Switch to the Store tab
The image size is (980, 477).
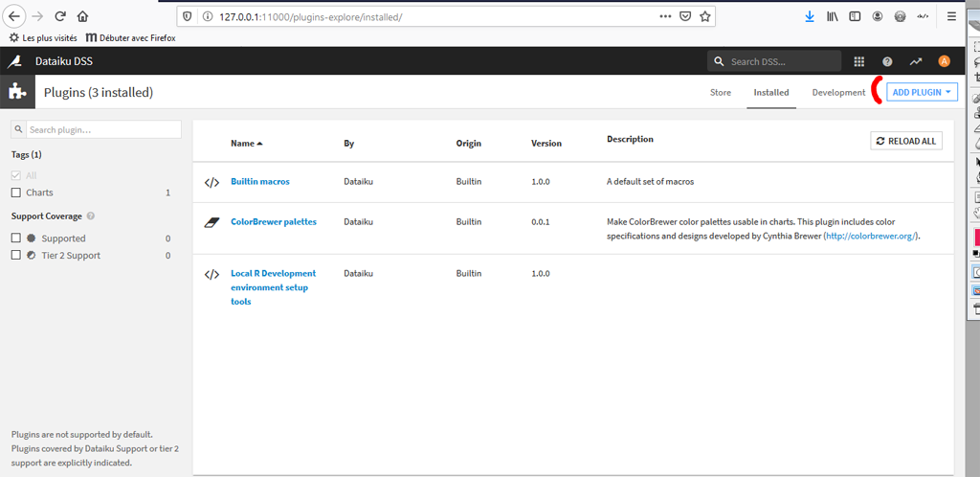pos(720,93)
